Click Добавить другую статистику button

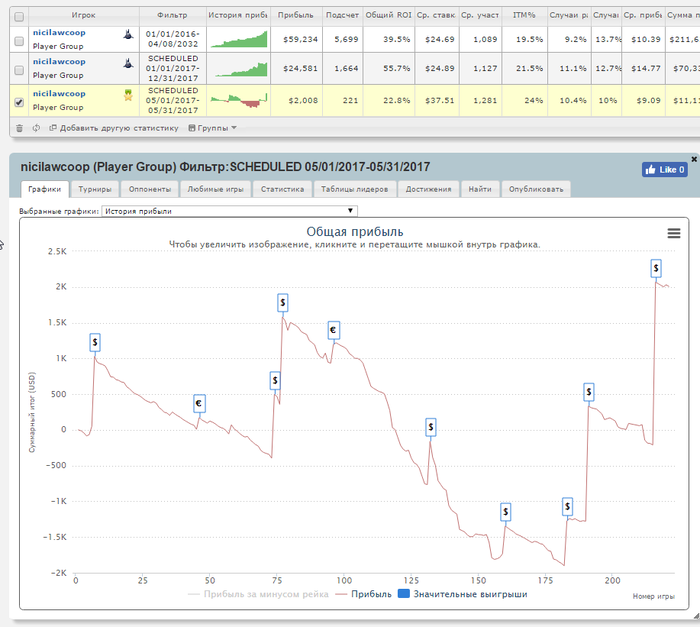pos(114,128)
